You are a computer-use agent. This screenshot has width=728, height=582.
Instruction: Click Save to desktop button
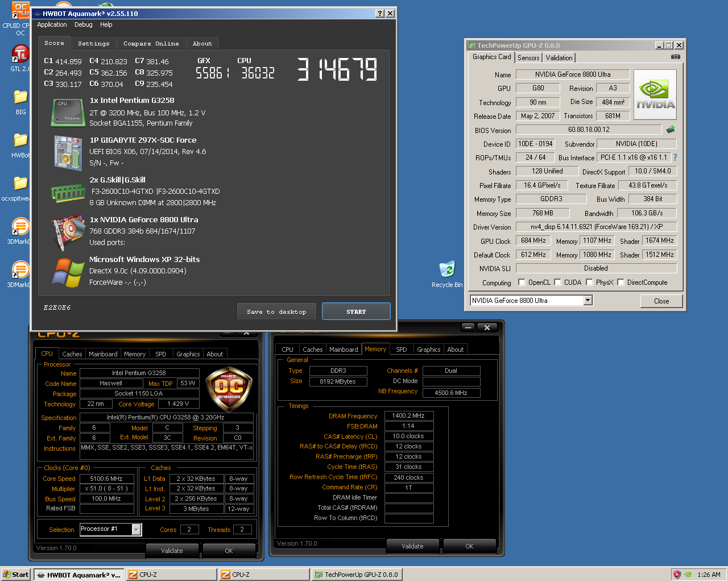click(x=276, y=311)
